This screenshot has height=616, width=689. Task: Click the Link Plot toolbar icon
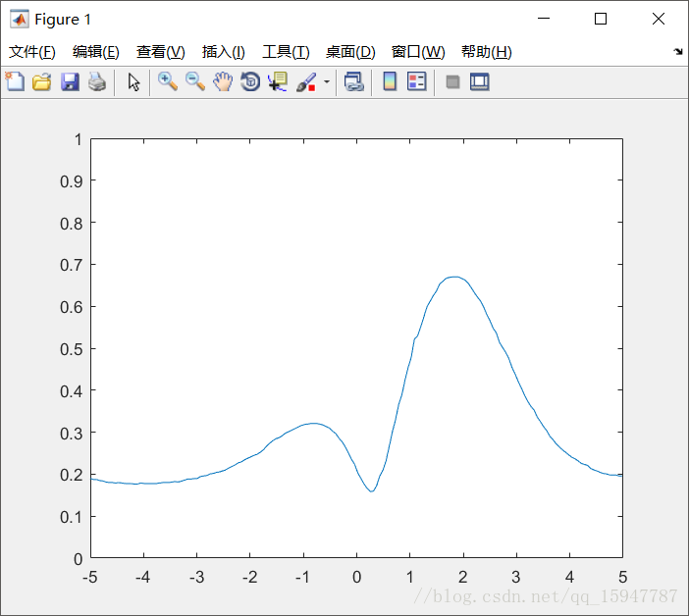click(354, 82)
